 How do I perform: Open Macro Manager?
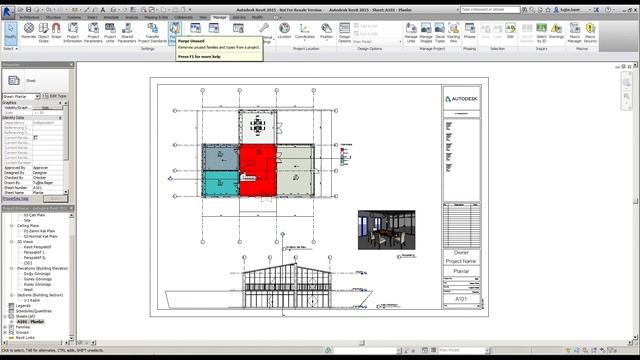(574, 32)
